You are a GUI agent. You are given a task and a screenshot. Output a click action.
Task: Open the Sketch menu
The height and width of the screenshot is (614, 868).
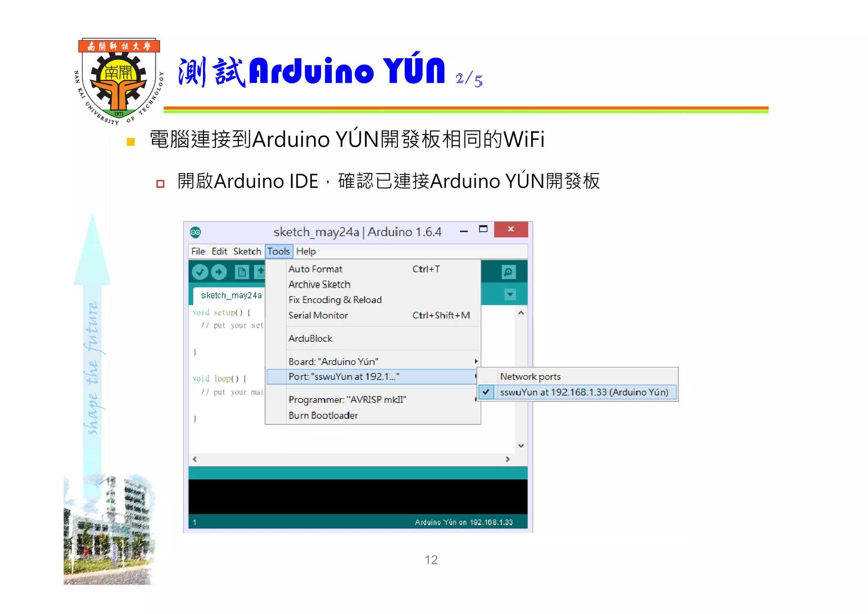(247, 251)
